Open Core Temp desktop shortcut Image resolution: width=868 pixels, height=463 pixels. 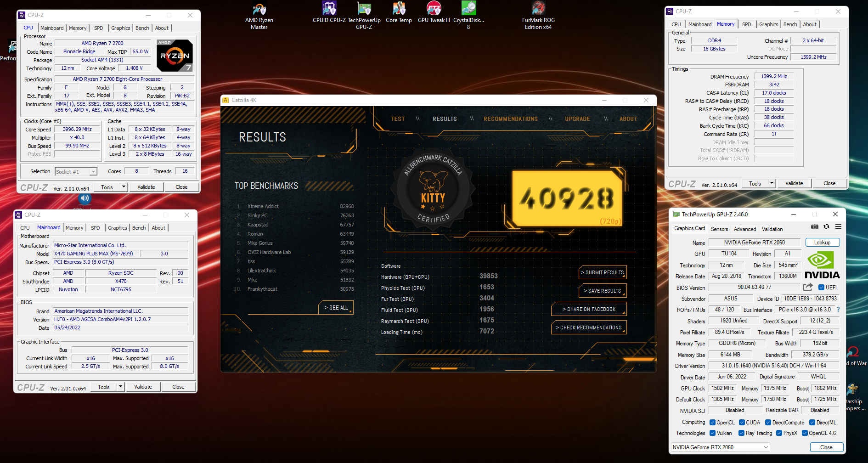pyautogui.click(x=399, y=12)
